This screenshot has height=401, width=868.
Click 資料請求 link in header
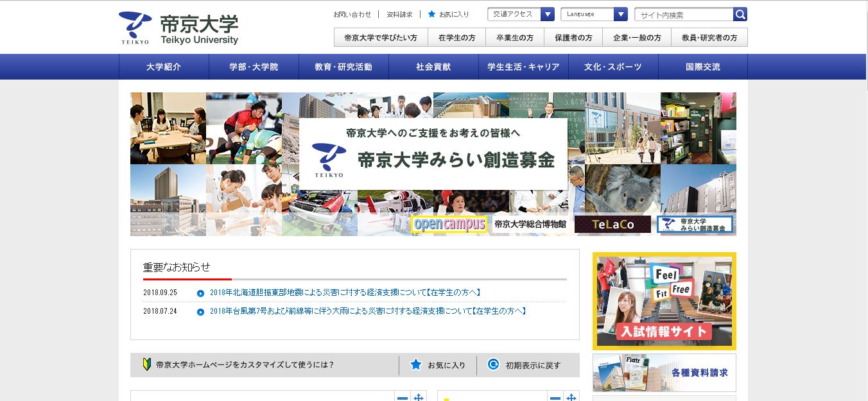point(400,14)
